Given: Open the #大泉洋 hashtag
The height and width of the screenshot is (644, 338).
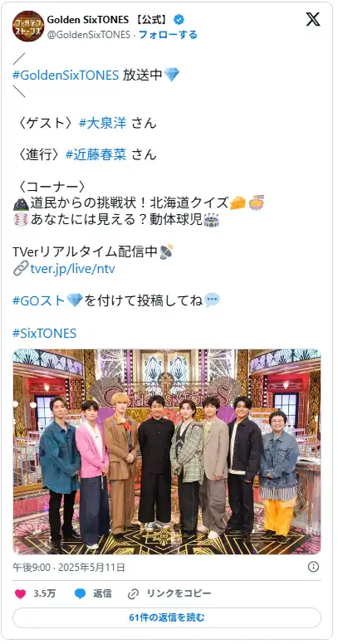Looking at the screenshot, I should click(x=102, y=123).
